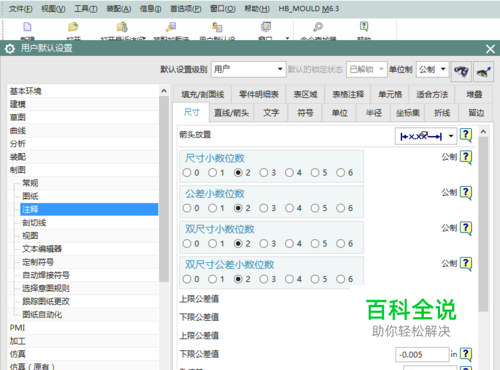Click help icon for 双尺寸公差小数位数
Screen dimensions: 500x370
click(466, 264)
